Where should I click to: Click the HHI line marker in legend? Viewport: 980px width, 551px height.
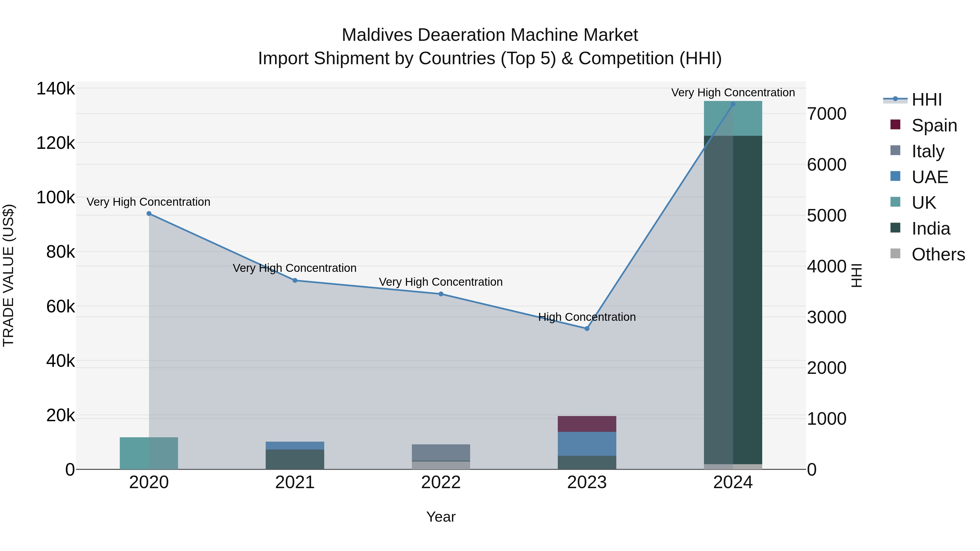click(895, 99)
